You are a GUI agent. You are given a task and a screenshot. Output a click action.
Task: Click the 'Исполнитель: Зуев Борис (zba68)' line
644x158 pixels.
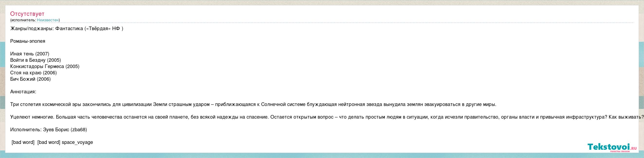[48, 130]
